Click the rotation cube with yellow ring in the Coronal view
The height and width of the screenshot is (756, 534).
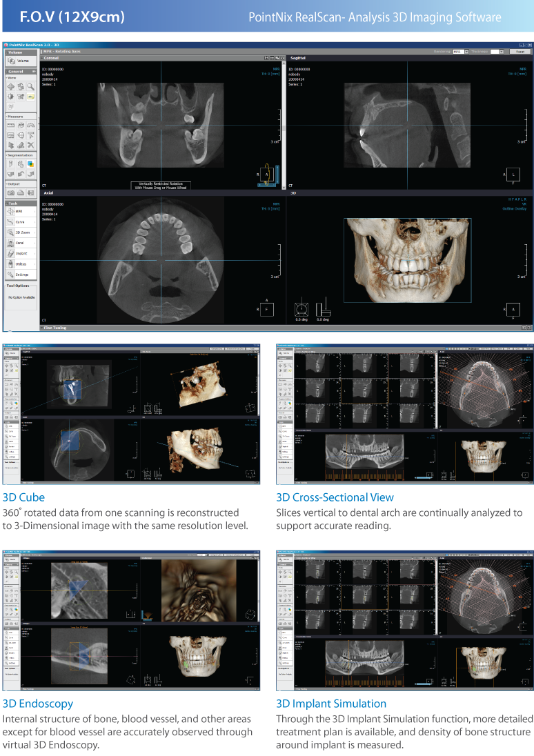[x=267, y=175]
